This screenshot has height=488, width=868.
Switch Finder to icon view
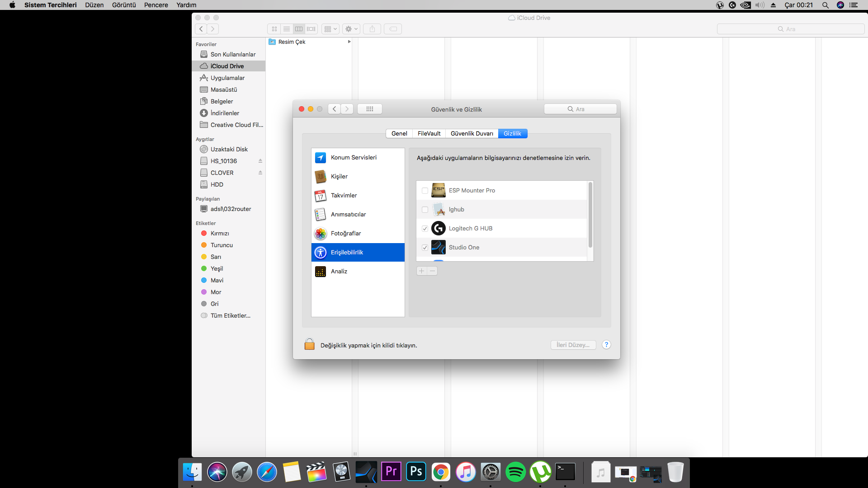(274, 29)
